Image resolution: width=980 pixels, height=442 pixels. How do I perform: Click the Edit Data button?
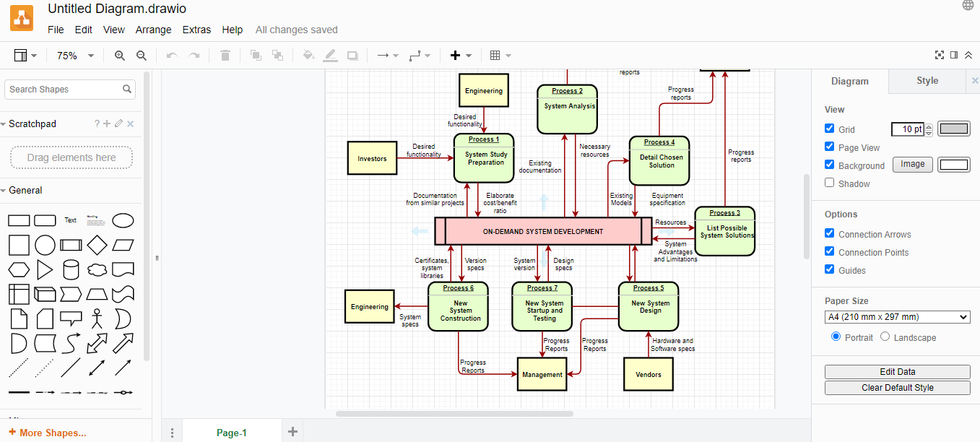coord(898,372)
